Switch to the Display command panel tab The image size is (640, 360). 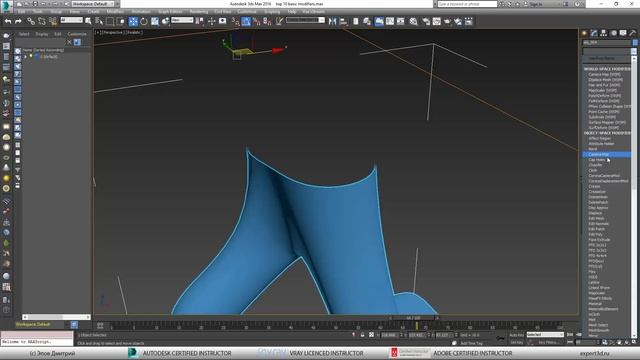(623, 33)
